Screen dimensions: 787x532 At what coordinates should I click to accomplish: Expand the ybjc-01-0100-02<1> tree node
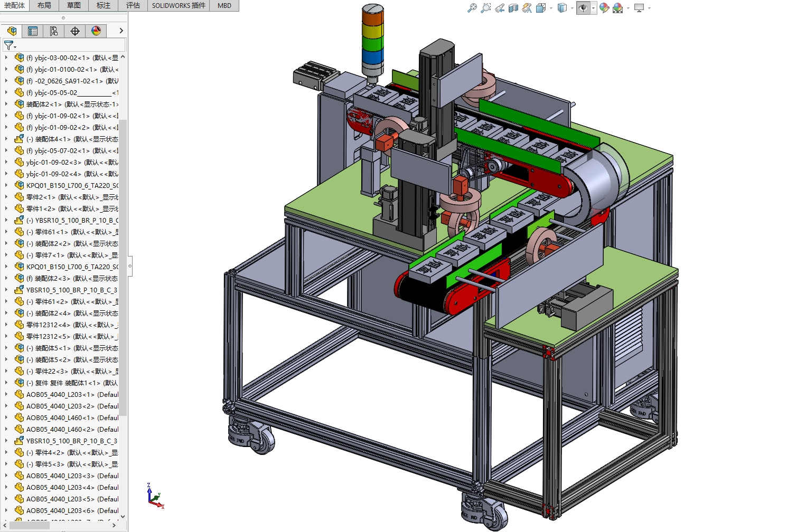point(6,69)
